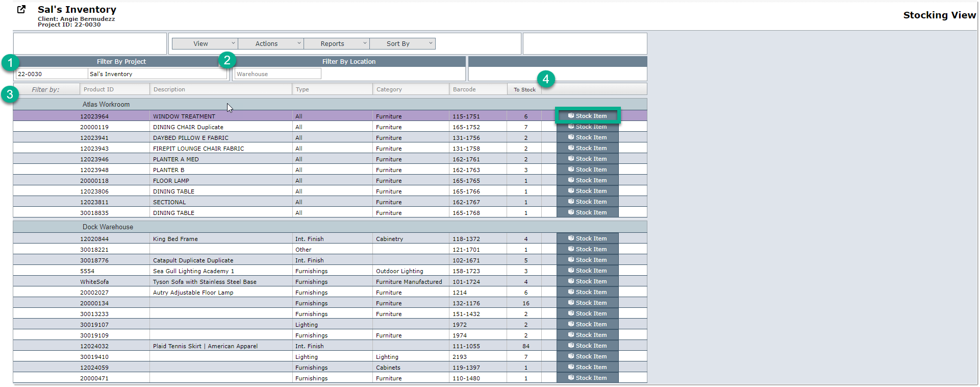Open the View dropdown menu

[x=205, y=44]
